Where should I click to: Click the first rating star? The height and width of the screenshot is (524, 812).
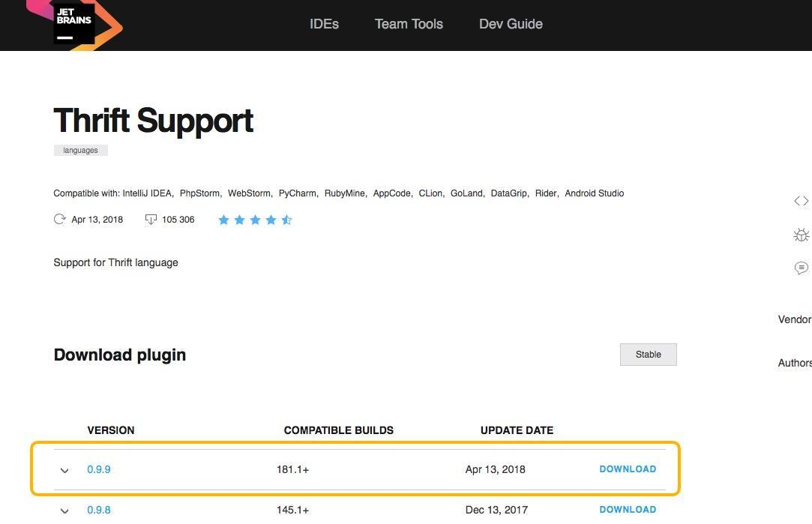tap(223, 220)
